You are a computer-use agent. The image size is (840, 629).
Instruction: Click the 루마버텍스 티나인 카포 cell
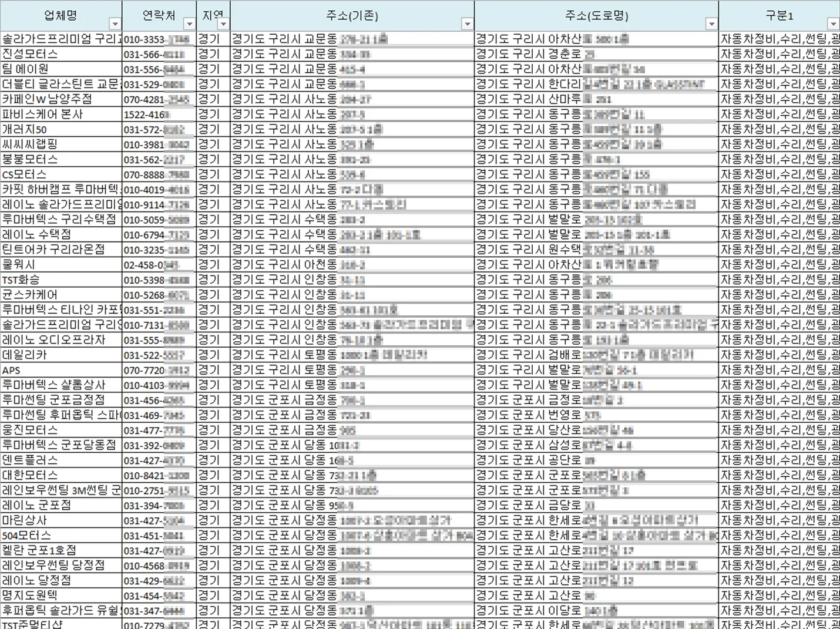(61, 310)
